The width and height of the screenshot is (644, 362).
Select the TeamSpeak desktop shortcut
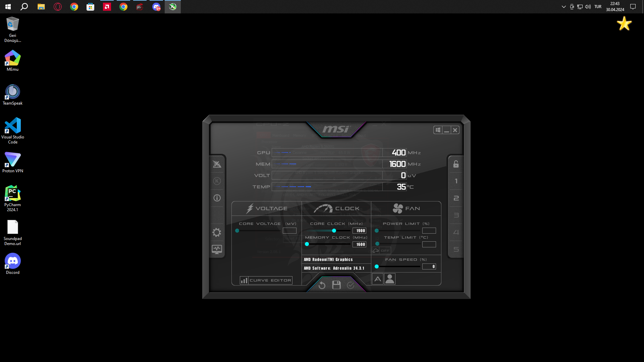[x=13, y=95]
